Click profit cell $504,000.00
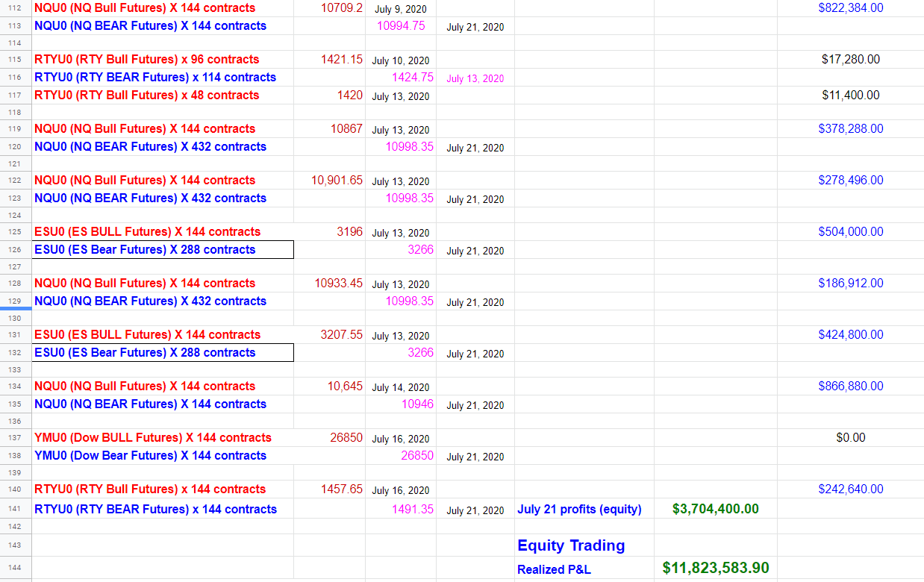Viewport: 924px width, 582px height. [x=850, y=232]
